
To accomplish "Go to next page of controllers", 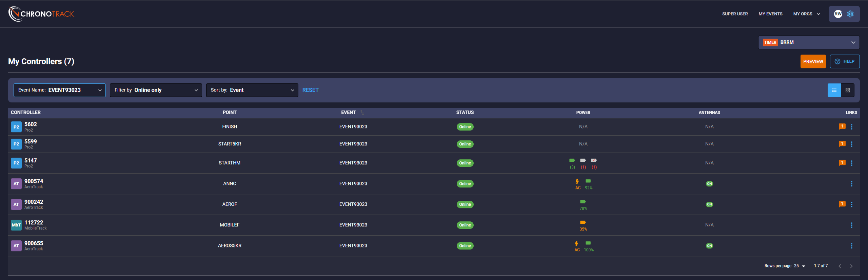I will click(851, 266).
